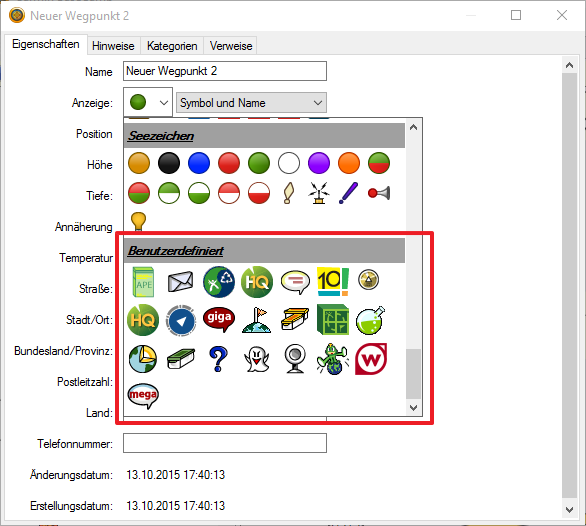Open the symbol picker dropdown
Screen dimensions: 586x526
coord(148,102)
